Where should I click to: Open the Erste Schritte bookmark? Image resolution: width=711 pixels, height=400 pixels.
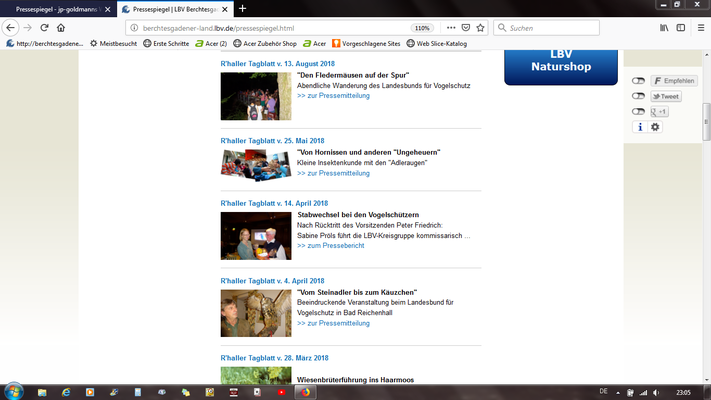coord(166,44)
